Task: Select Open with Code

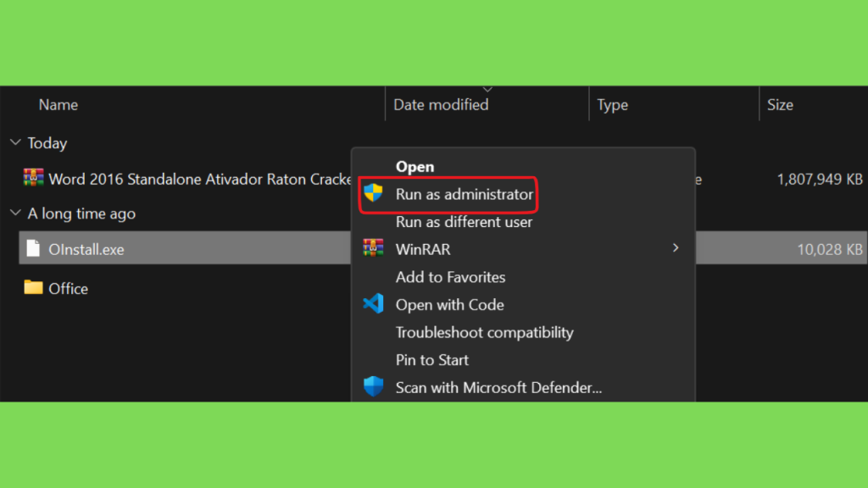Action: pyautogui.click(x=449, y=305)
